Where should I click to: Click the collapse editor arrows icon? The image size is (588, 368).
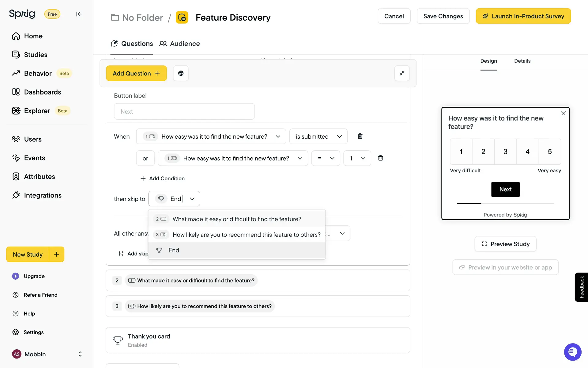[x=402, y=73]
